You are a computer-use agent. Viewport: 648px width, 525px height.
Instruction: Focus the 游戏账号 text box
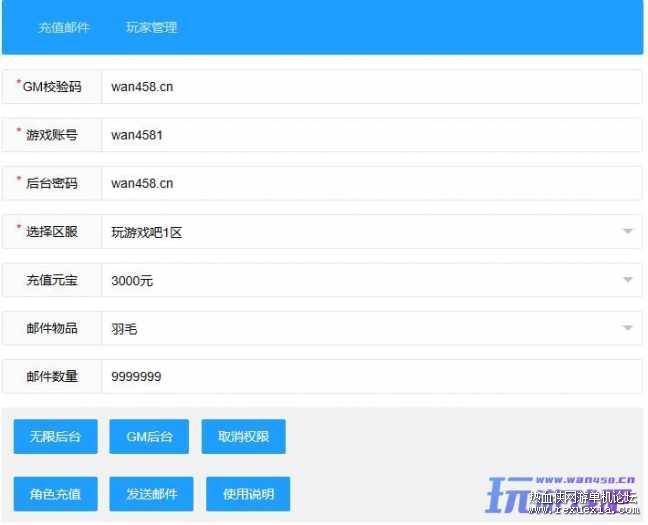(x=370, y=135)
